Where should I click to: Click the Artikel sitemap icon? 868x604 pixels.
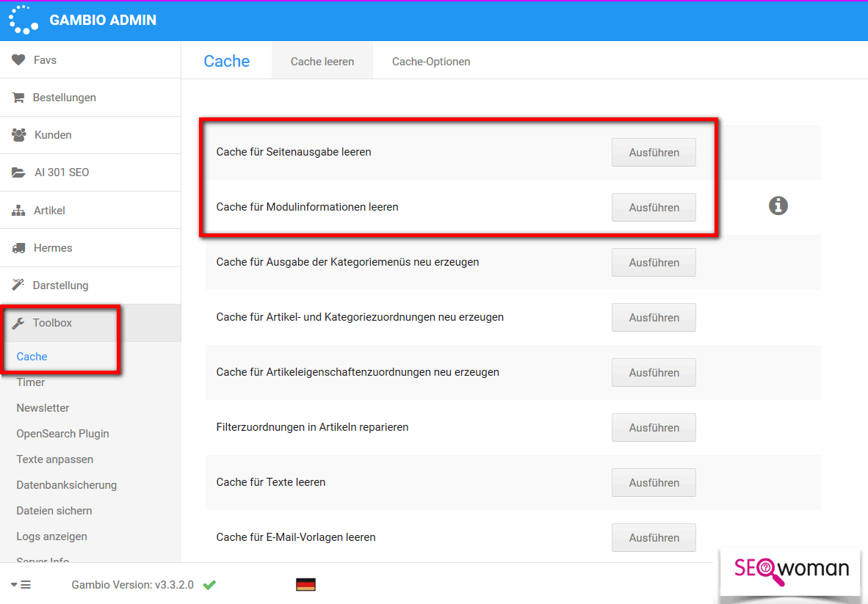click(x=18, y=210)
